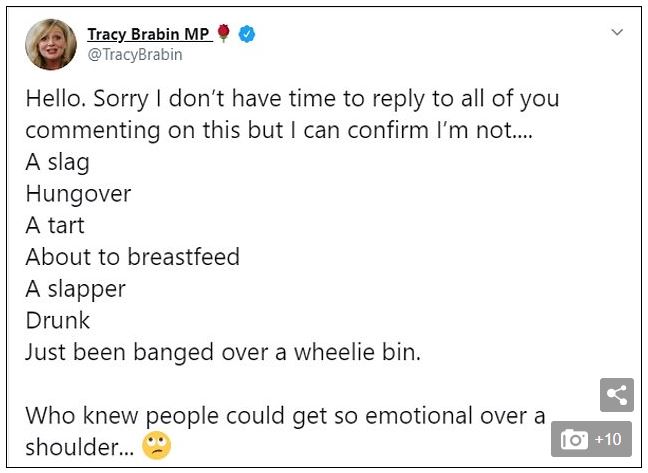The width and height of the screenshot is (648, 473).
Task: Expand the tweet options chevron
Action: (x=617, y=32)
